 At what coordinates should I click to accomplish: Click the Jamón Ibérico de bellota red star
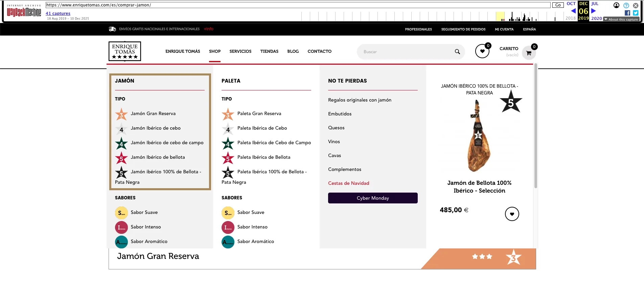click(x=121, y=158)
